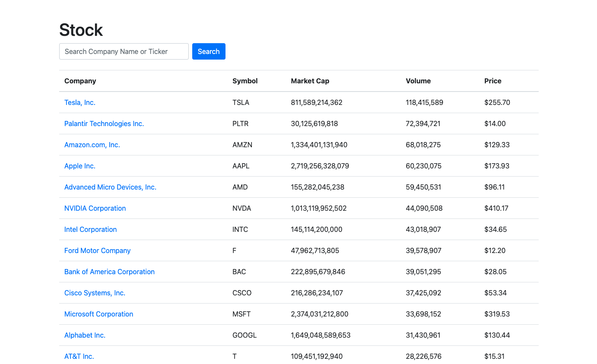Click market cap 155,282,045,238
The image size is (597, 364).
tap(318, 187)
